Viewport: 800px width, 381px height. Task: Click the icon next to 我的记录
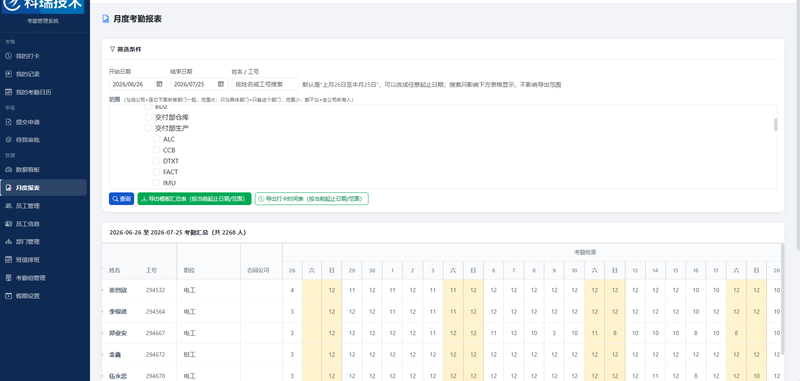(8, 74)
